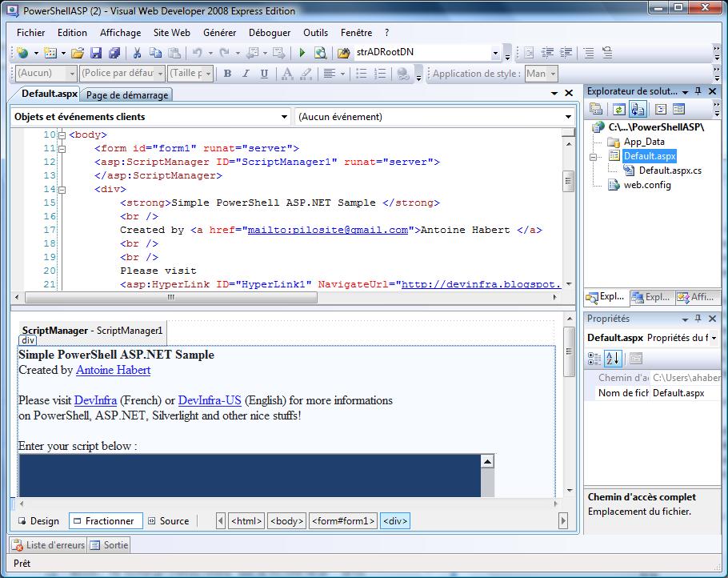Click the Copy icon

click(155, 53)
